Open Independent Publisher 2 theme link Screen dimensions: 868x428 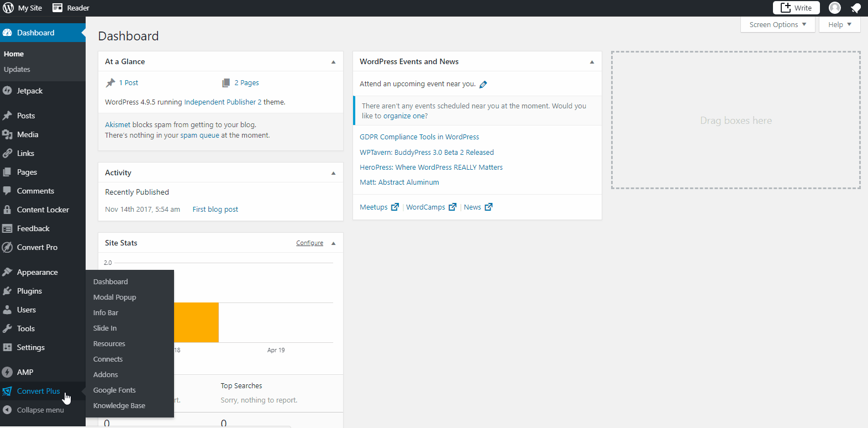[223, 102]
